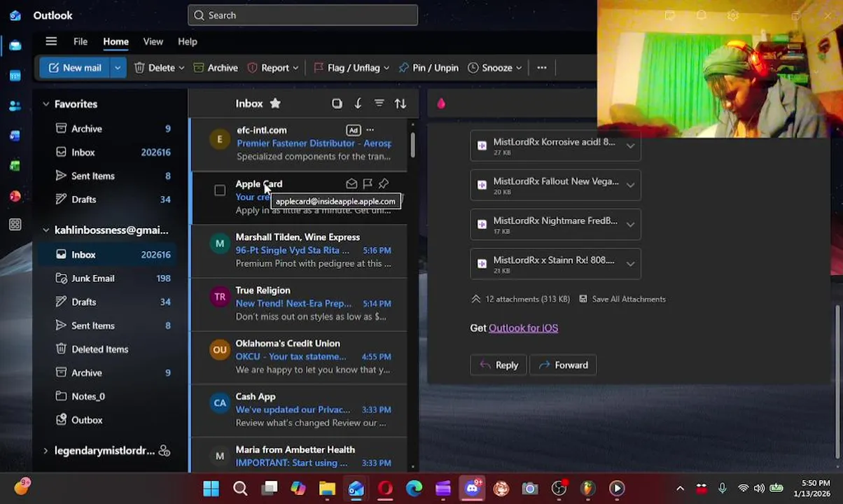
Task: Expand the legendarymistlordr account
Action: pyautogui.click(x=46, y=451)
